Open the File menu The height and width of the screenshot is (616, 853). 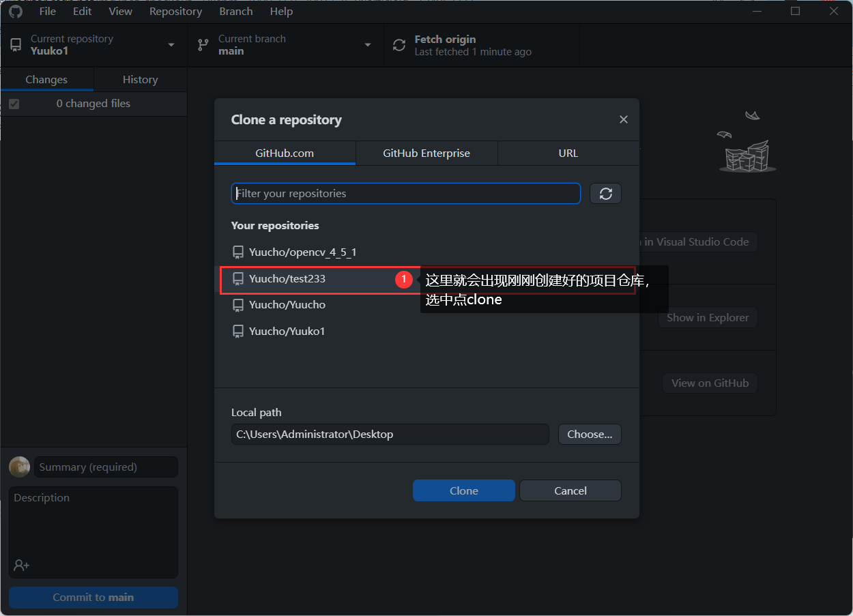click(48, 11)
